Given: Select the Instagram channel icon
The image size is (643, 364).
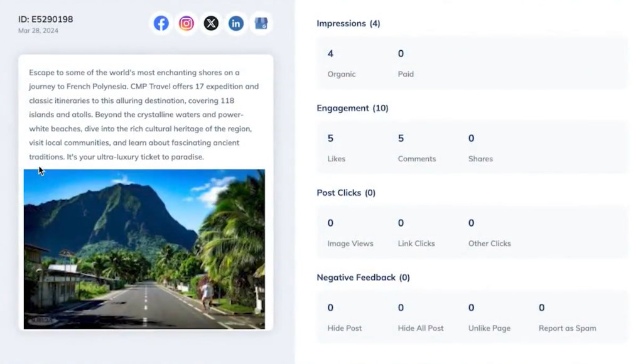Looking at the screenshot, I should (x=186, y=23).
